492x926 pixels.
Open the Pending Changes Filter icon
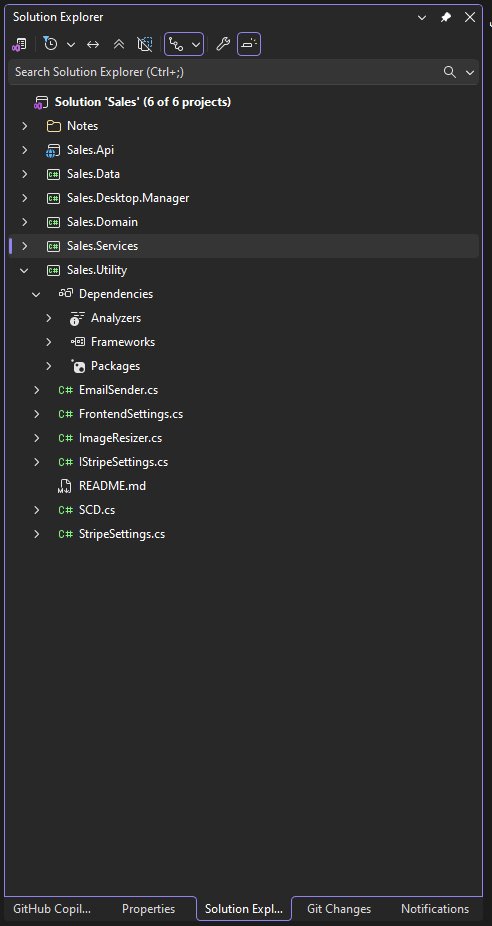(51, 44)
